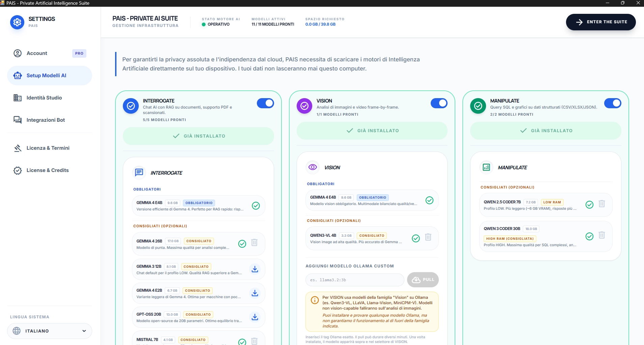This screenshot has height=345, width=644.
Task: Click Enter the Suite button
Action: coord(601,22)
